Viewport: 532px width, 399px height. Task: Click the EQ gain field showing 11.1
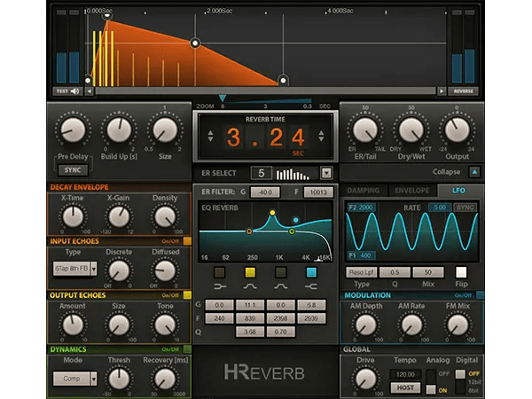tap(250, 305)
